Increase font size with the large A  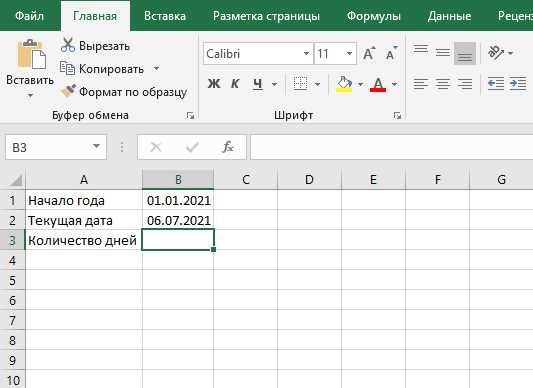point(369,53)
